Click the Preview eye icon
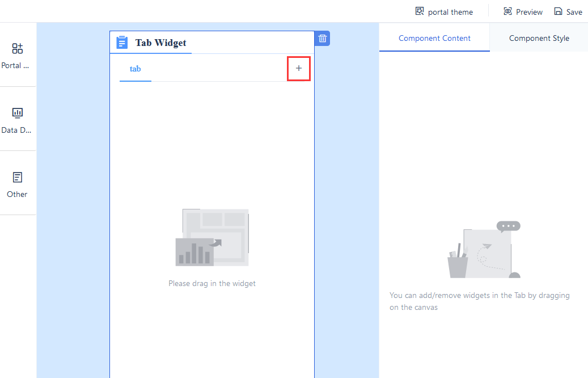Viewport: 588px width, 378px height. [x=507, y=11]
